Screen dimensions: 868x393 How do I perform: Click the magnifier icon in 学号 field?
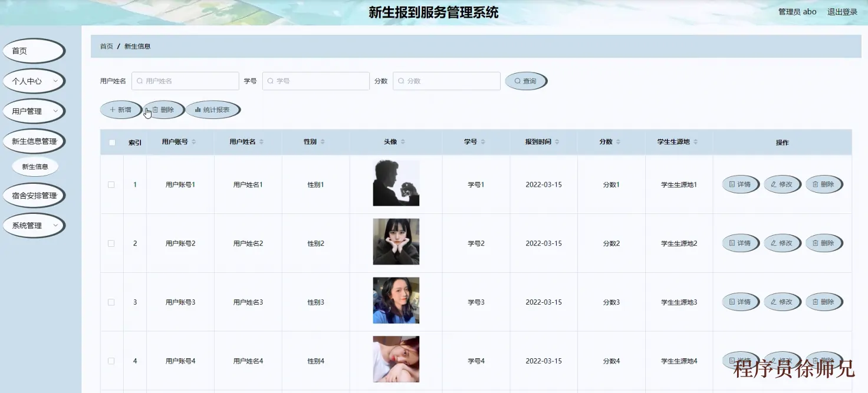[271, 81]
